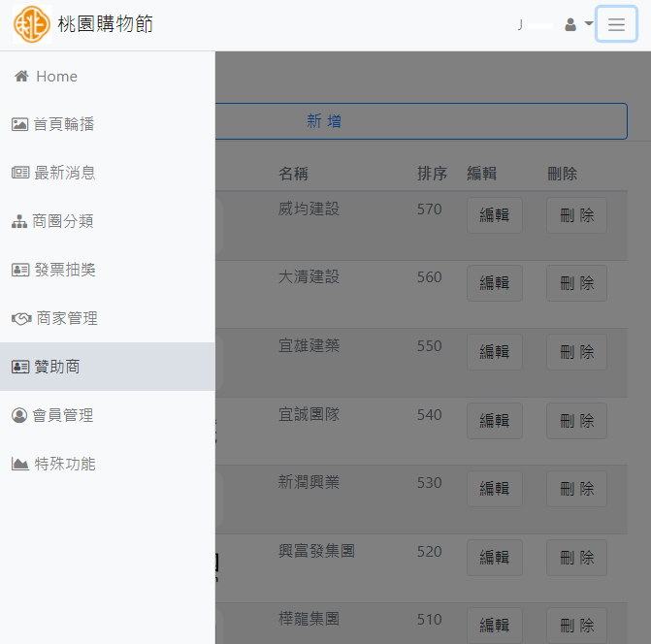Click the 名稱 column header
Viewport: 651px width, 644px height.
pos(293,174)
